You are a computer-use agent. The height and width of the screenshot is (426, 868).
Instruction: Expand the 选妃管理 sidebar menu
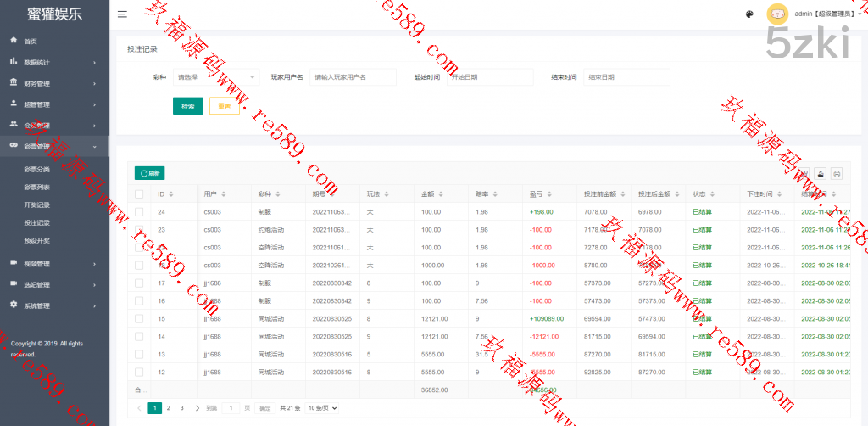click(x=54, y=285)
